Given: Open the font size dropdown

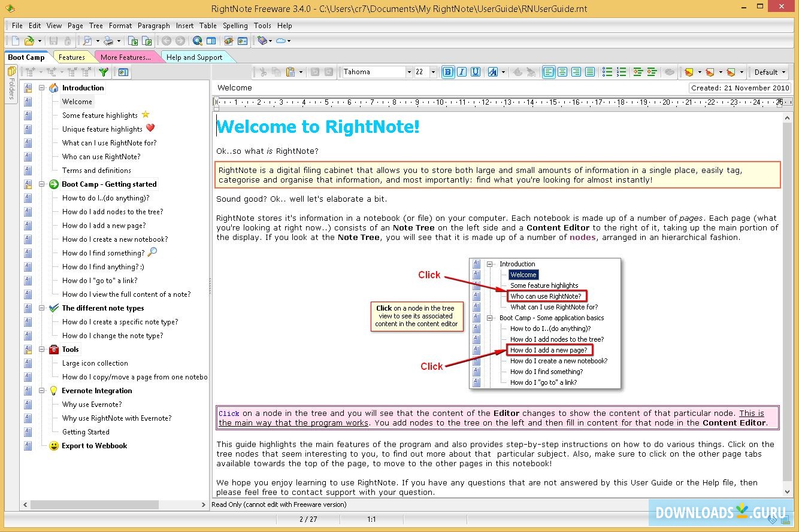Looking at the screenshot, I should [x=433, y=72].
